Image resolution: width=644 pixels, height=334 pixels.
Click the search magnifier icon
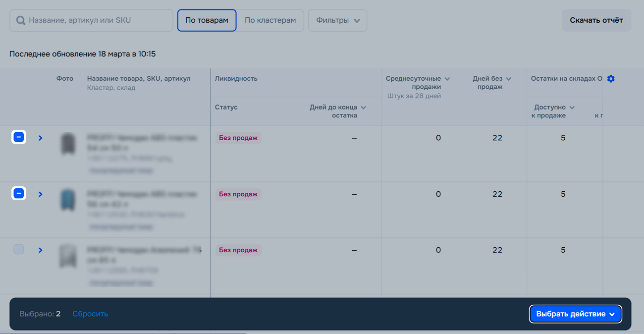20,20
